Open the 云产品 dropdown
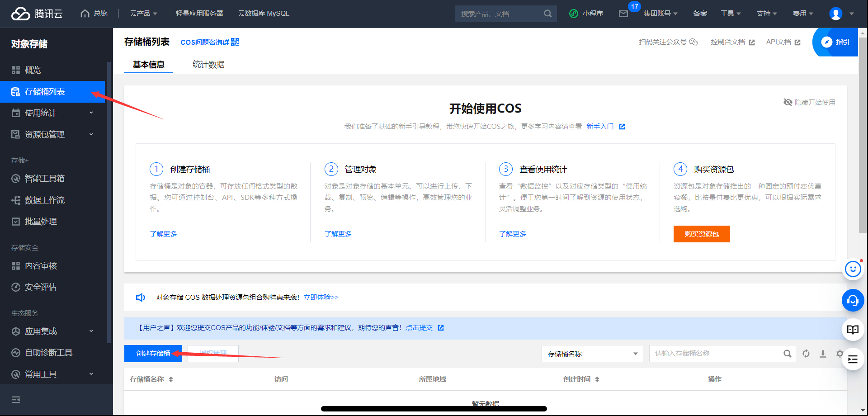 pos(143,14)
